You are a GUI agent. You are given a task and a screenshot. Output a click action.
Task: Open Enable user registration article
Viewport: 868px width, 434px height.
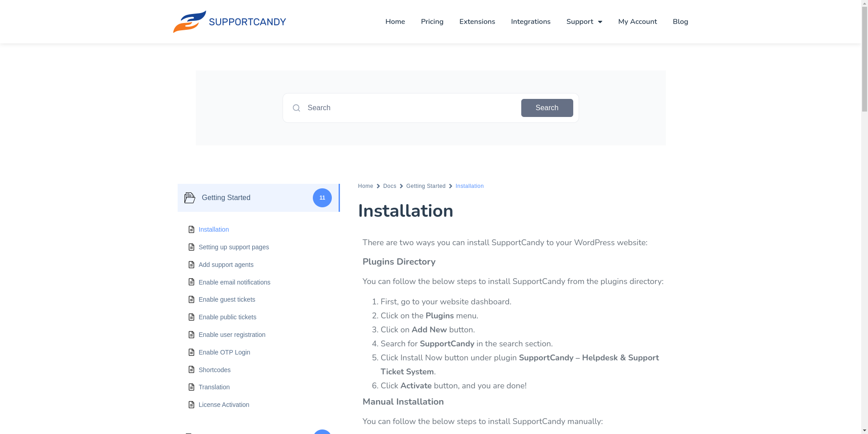tap(232, 335)
